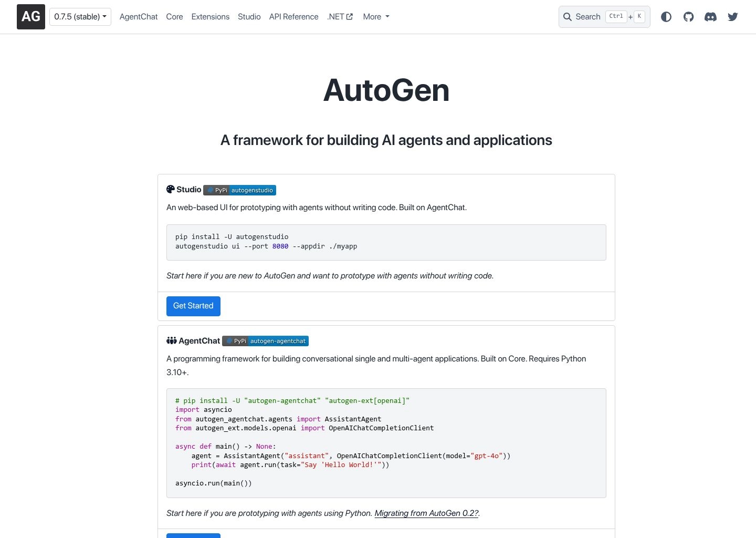Open the GitHub repository icon
Image resolution: width=756 pixels, height=538 pixels.
(x=689, y=17)
